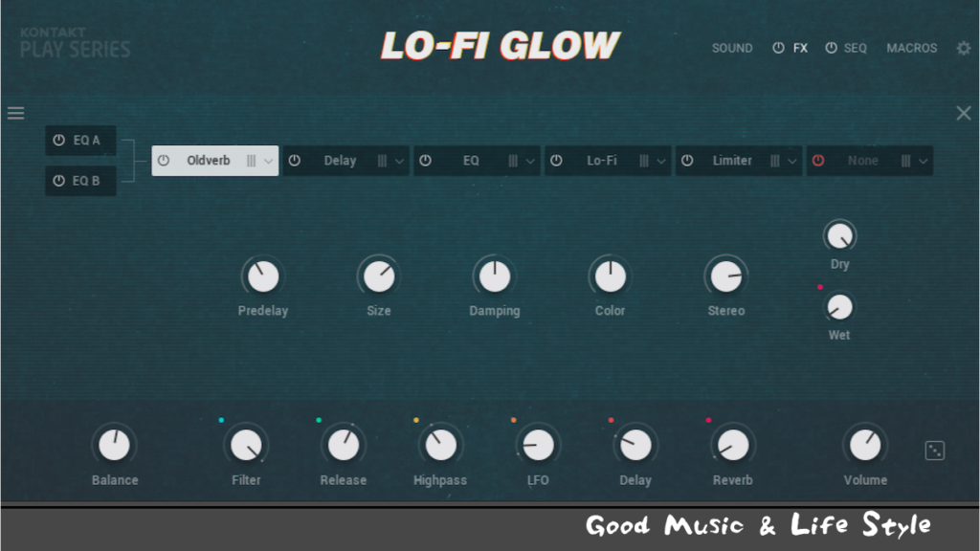Open None slot dropdown arrow
The image size is (980, 551).
click(x=924, y=161)
